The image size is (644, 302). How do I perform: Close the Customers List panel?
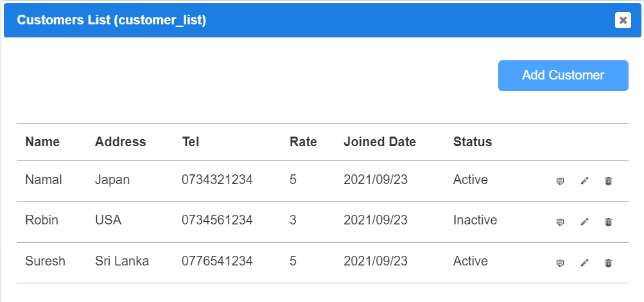[x=623, y=20]
